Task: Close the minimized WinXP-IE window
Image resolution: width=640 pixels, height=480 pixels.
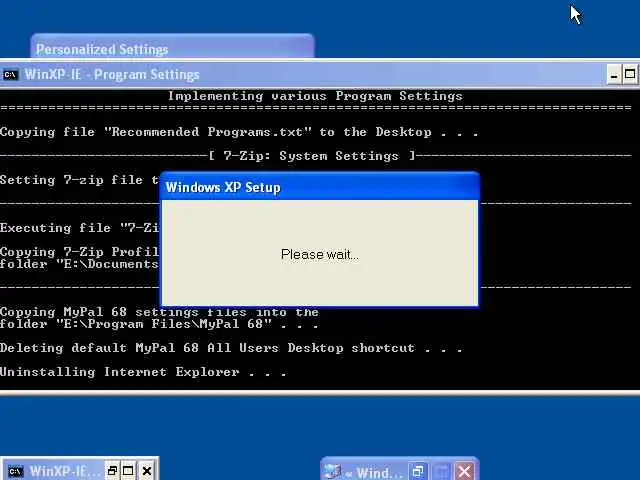Action: [x=147, y=471]
